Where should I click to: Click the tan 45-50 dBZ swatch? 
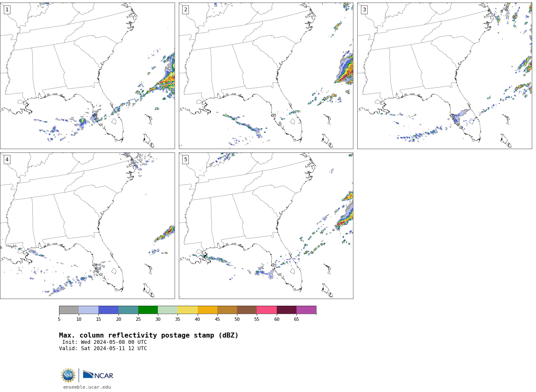(227, 310)
